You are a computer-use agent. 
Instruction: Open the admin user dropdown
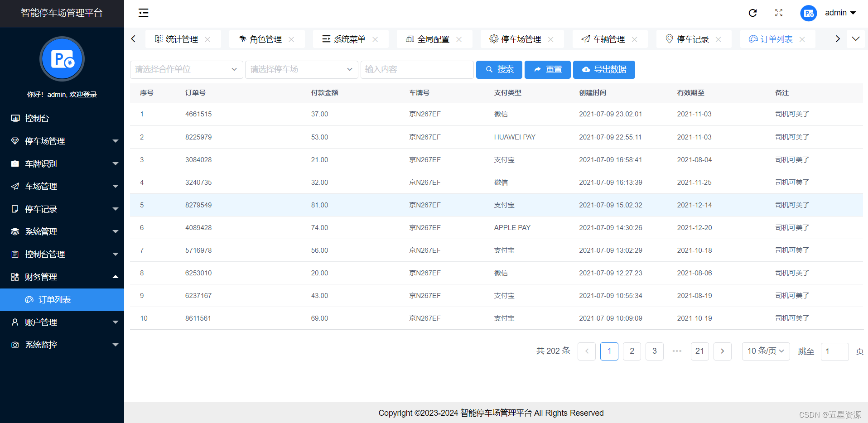click(x=840, y=13)
